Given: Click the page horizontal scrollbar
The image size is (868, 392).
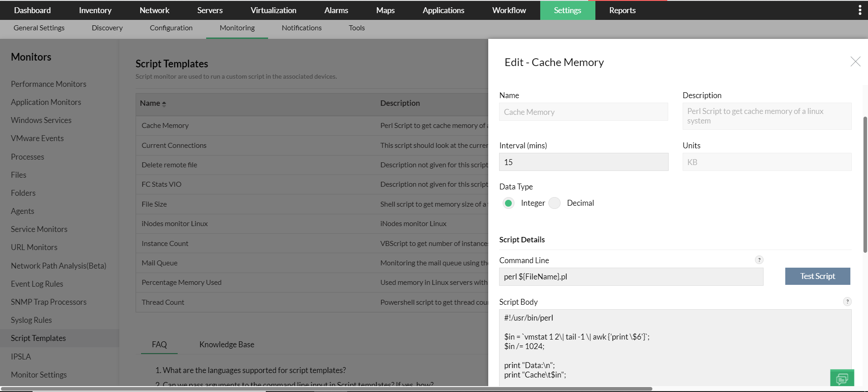Looking at the screenshot, I should (x=325, y=389).
